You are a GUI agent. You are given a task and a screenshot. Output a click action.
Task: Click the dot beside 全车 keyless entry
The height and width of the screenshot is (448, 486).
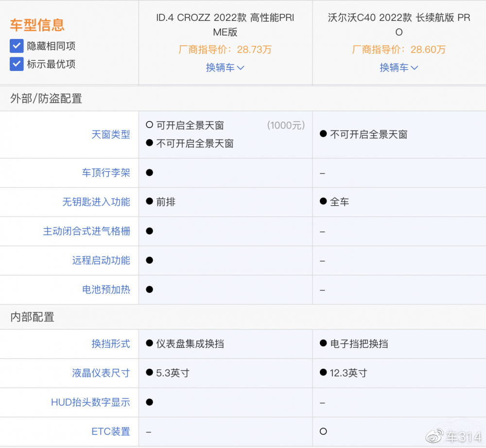[322, 202]
